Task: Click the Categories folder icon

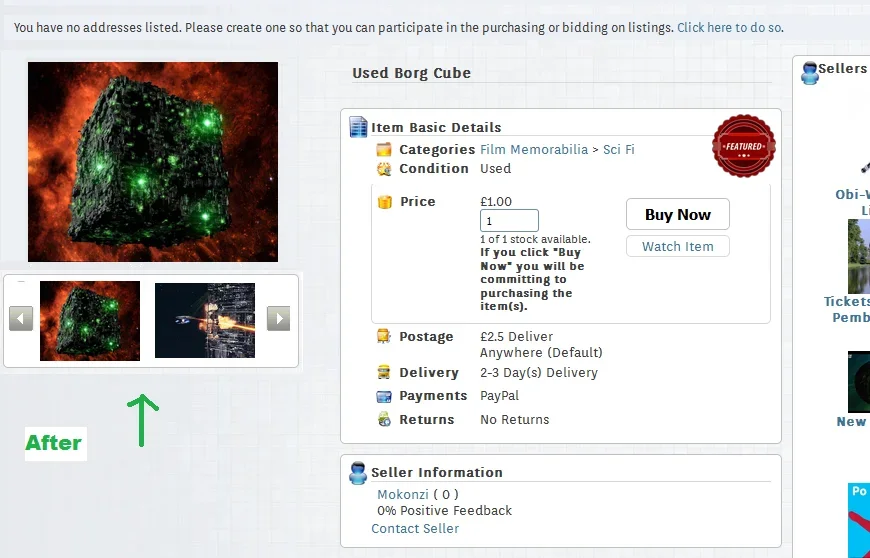Action: pos(383,149)
